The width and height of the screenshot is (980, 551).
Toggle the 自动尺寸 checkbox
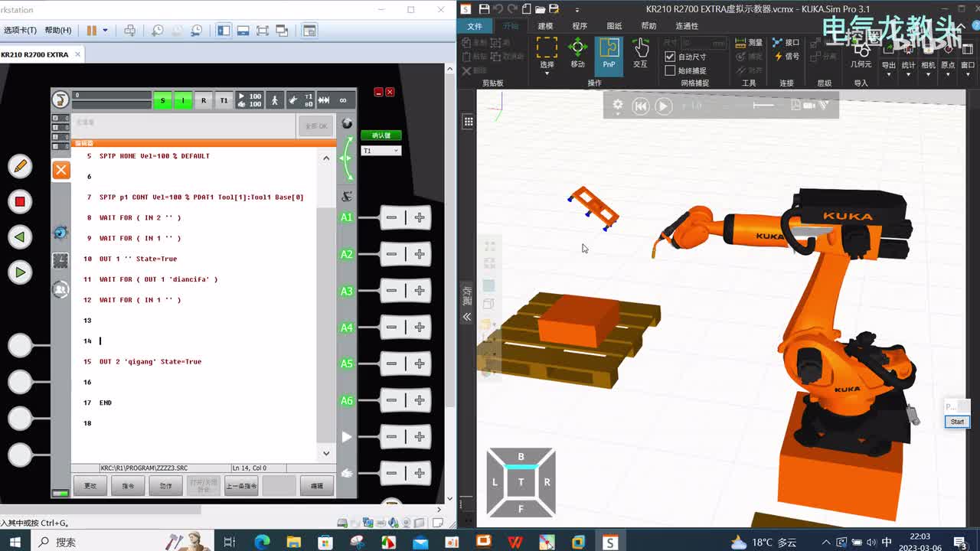[x=670, y=57]
